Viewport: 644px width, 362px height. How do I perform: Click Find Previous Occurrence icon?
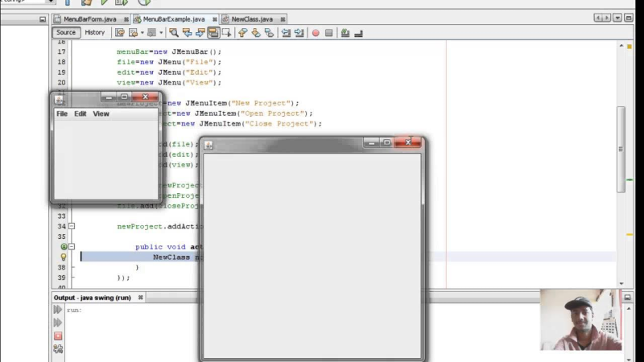coord(187,33)
